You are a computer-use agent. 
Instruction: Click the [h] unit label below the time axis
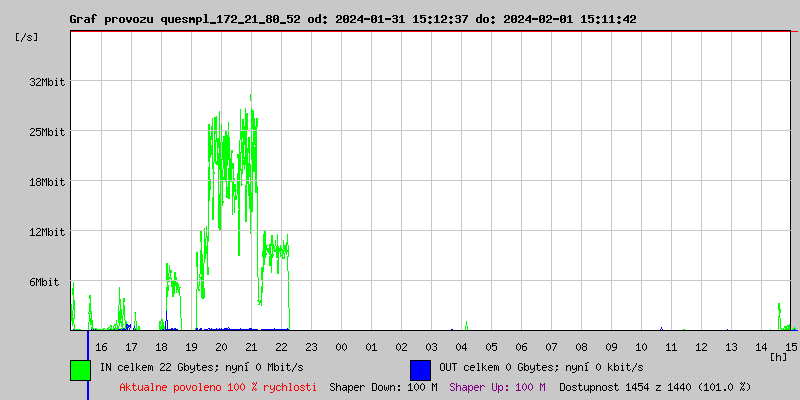click(x=778, y=357)
